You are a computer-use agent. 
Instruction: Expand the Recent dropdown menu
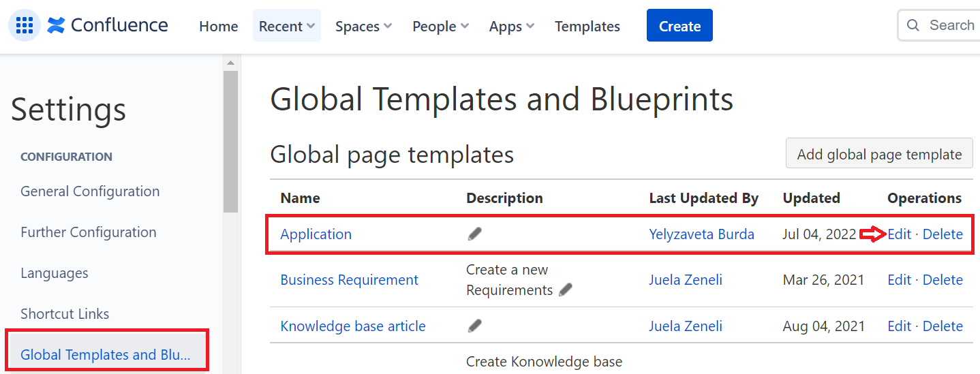tap(286, 26)
